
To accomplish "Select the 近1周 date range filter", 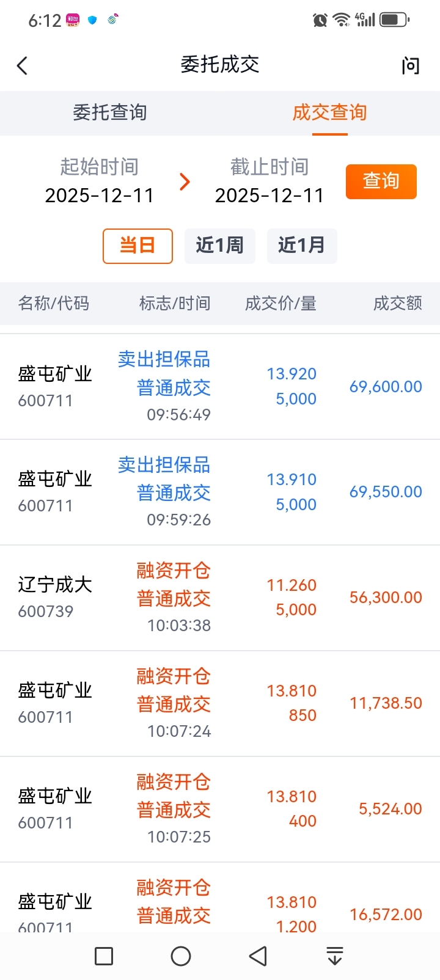I will pos(219,246).
